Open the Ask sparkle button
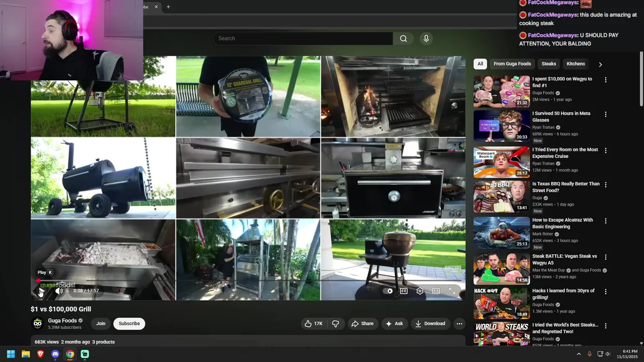Screen dimensions: 644x362 tap(394, 324)
